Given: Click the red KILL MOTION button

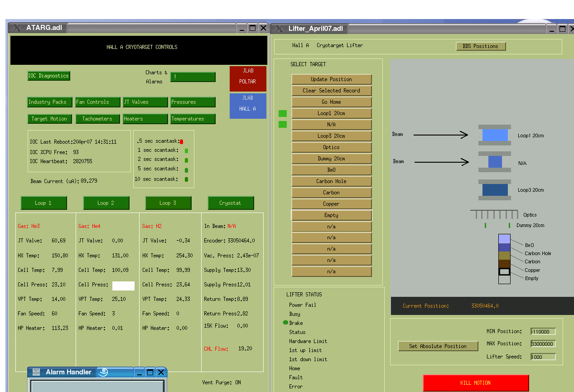Looking at the screenshot, I should coord(476,383).
